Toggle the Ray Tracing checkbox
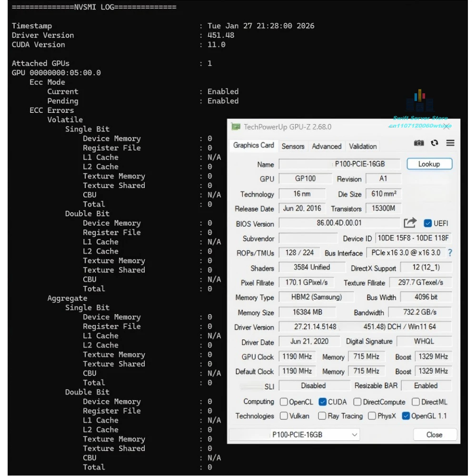Image resolution: width=476 pixels, height=476 pixels. [x=322, y=416]
